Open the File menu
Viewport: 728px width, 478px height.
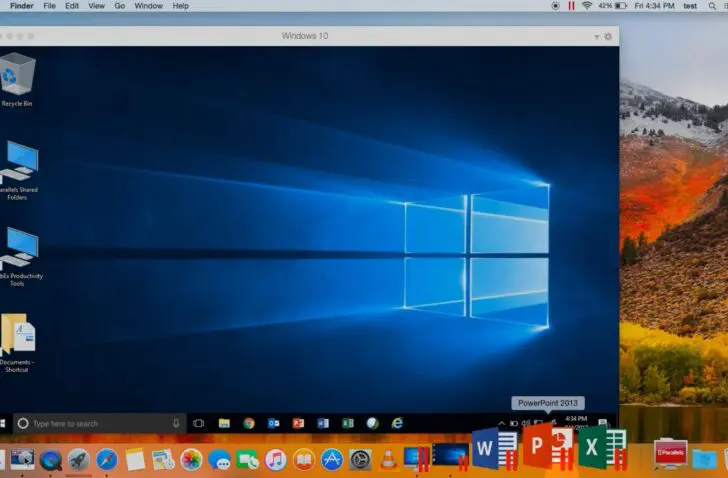pyautogui.click(x=49, y=6)
